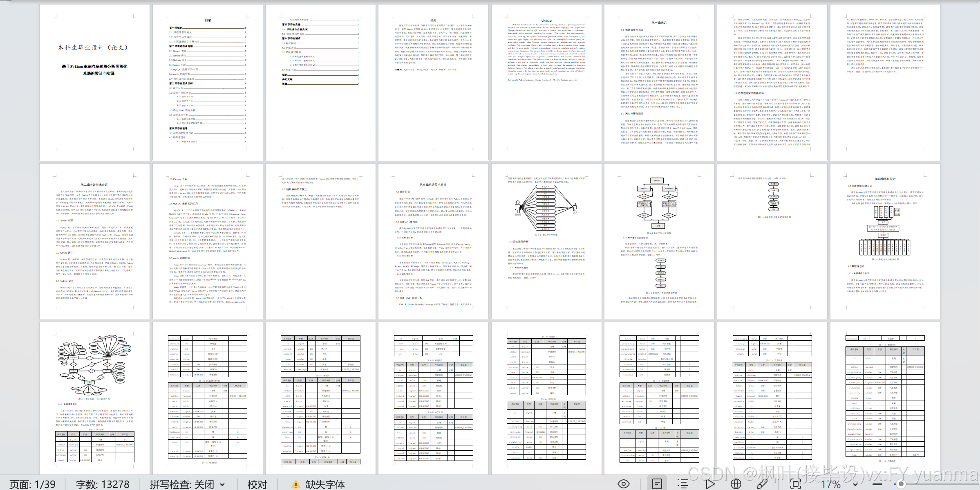
Task: Select the thesis cover page thumbnail
Action: click(x=94, y=82)
